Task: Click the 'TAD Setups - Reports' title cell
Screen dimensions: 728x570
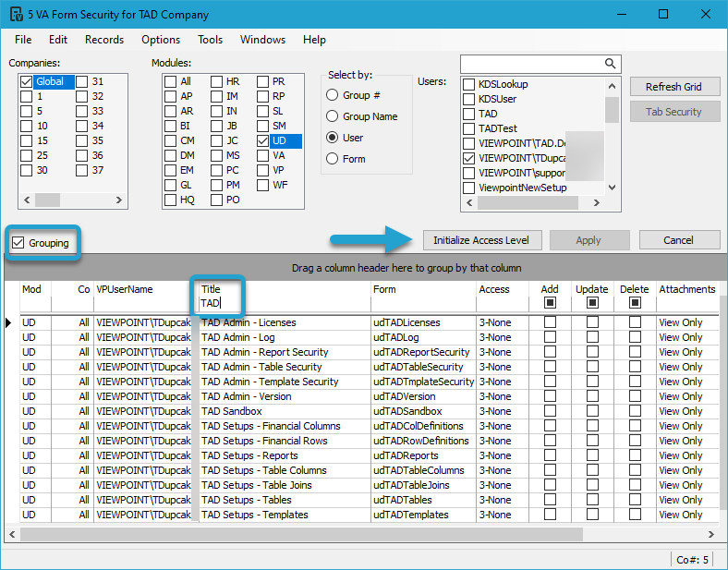Action: pyautogui.click(x=285, y=455)
